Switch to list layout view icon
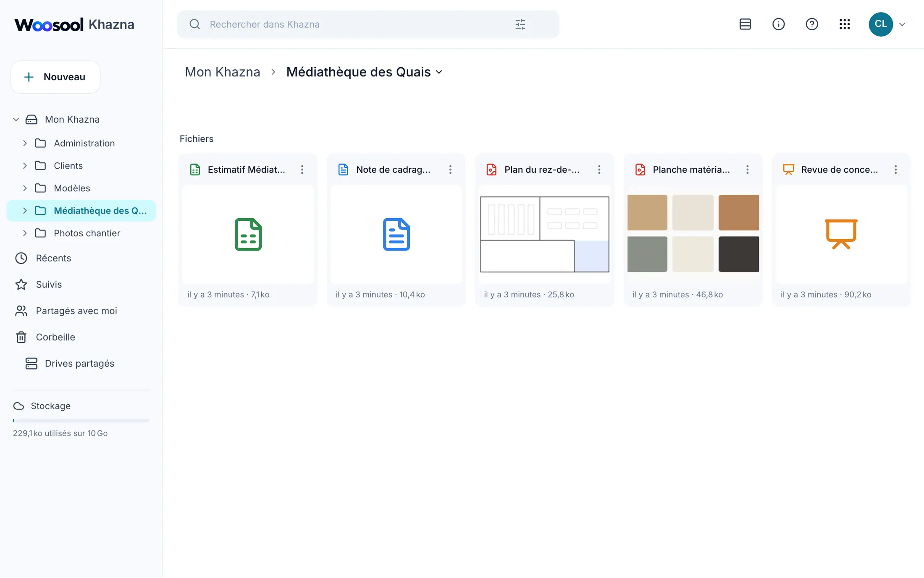 pyautogui.click(x=745, y=24)
